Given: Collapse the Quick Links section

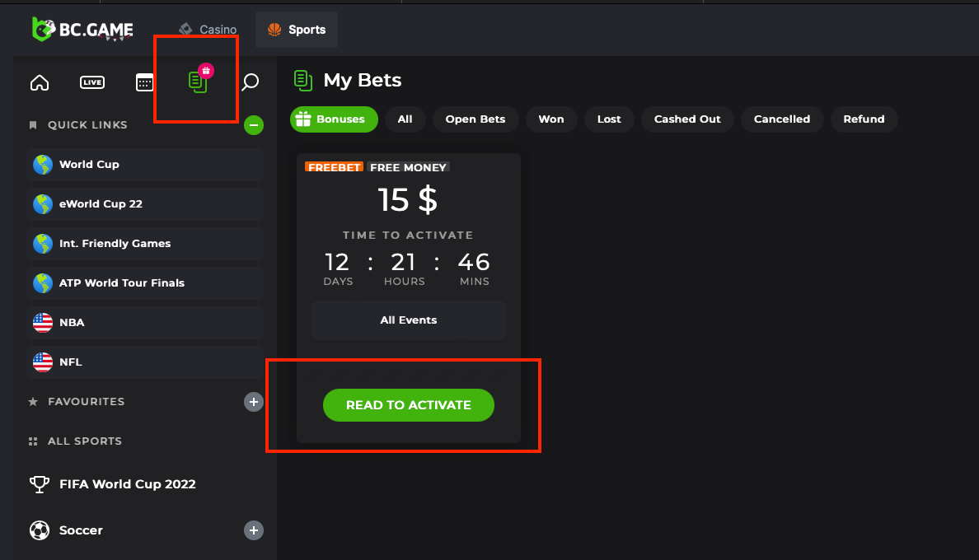Looking at the screenshot, I should (254, 125).
